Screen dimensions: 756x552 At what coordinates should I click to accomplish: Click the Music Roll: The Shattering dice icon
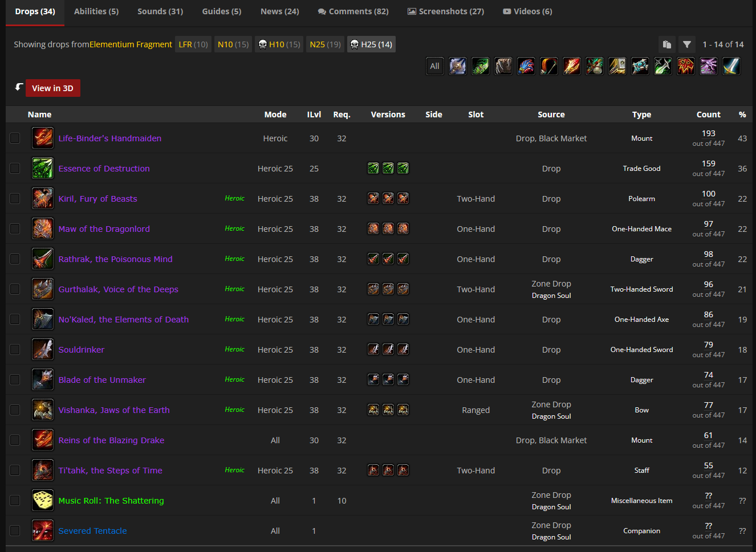(43, 500)
